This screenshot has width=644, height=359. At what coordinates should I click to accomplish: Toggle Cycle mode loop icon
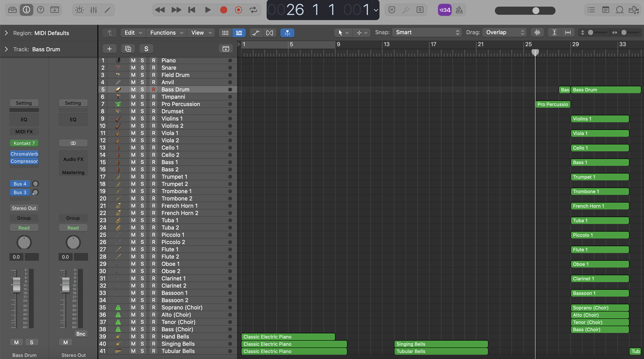[x=253, y=10]
